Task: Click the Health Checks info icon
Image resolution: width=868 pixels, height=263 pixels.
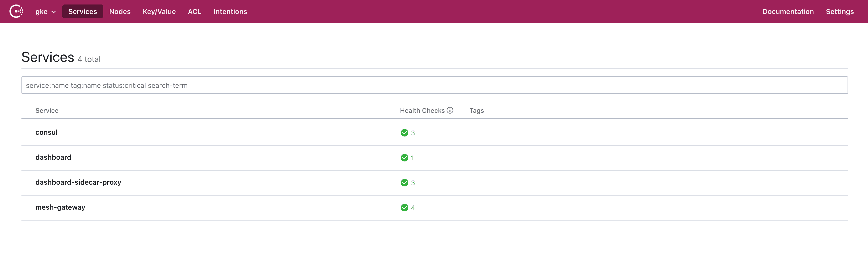Action: (450, 110)
